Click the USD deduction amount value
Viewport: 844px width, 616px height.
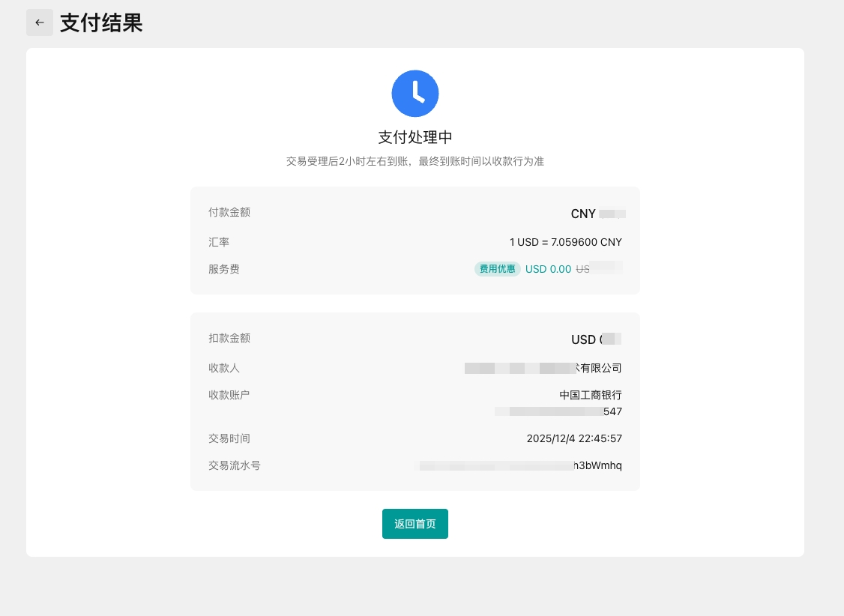coord(596,339)
